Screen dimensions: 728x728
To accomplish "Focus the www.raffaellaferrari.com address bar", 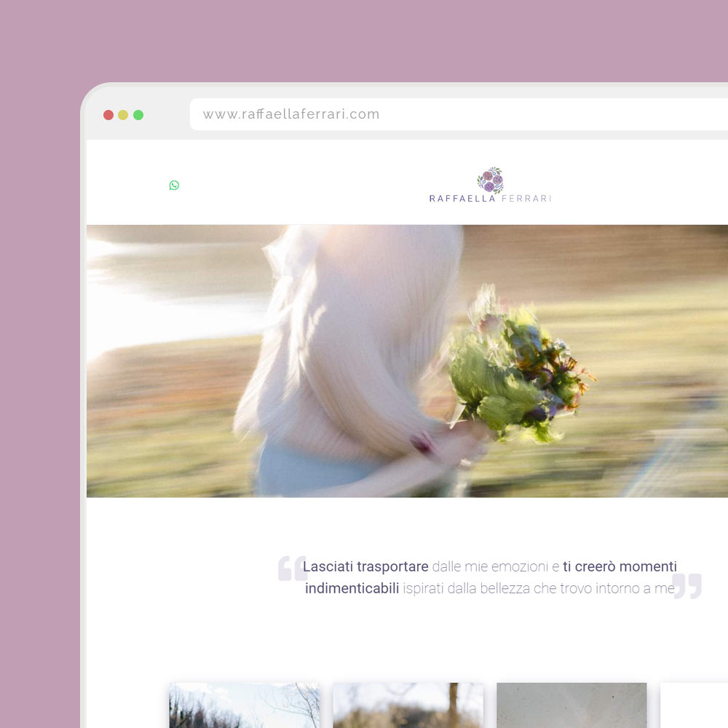I will pyautogui.click(x=459, y=114).
